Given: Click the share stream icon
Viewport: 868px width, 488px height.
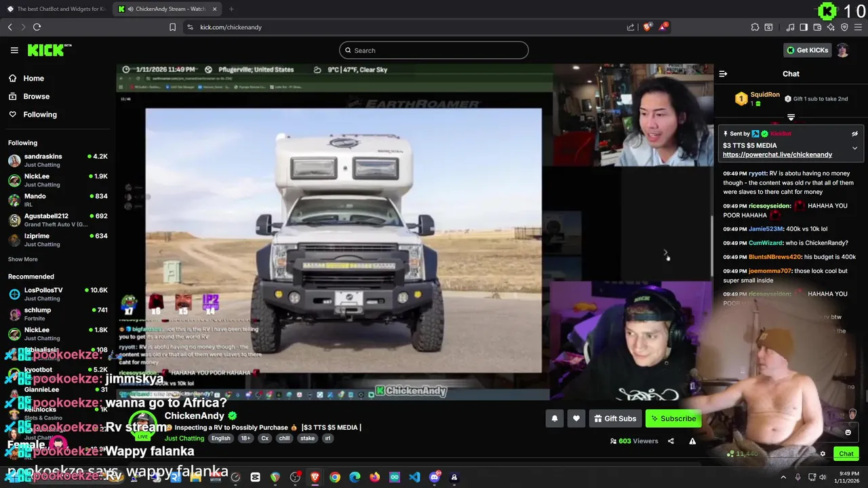Looking at the screenshot, I should tap(671, 441).
